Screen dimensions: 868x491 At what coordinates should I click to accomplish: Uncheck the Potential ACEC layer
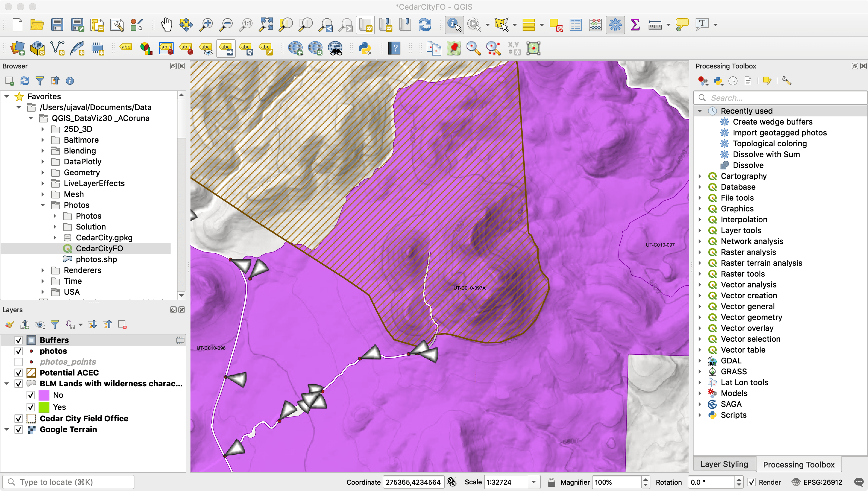(19, 373)
